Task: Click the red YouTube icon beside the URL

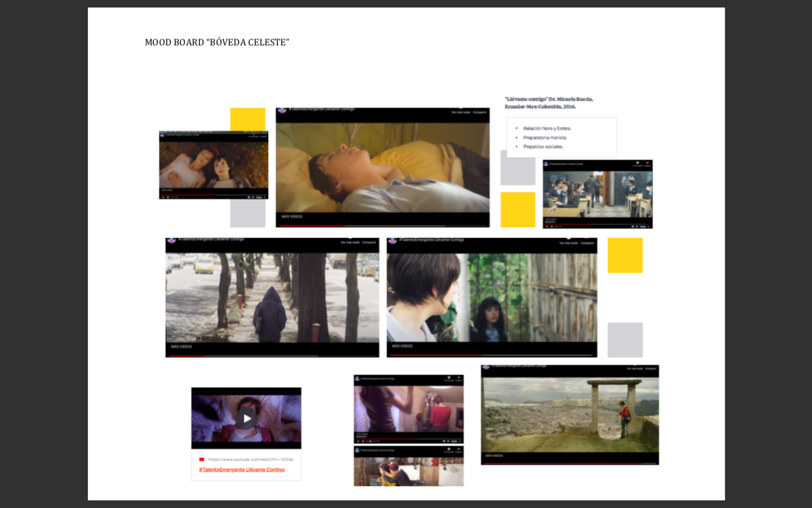Action: [201, 459]
